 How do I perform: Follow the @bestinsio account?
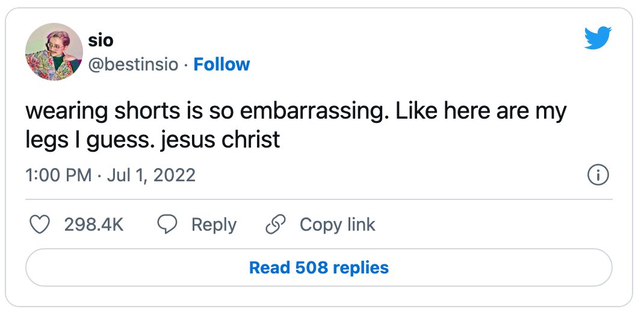(x=221, y=64)
